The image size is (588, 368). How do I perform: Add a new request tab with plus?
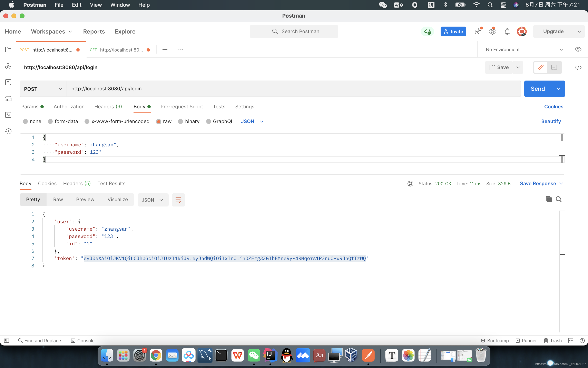coord(165,49)
